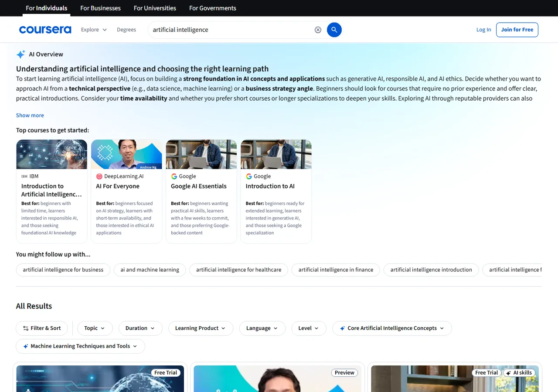Viewport: 558px width, 392px height.
Task: Clear the search field with the X icon
Action: 318,30
